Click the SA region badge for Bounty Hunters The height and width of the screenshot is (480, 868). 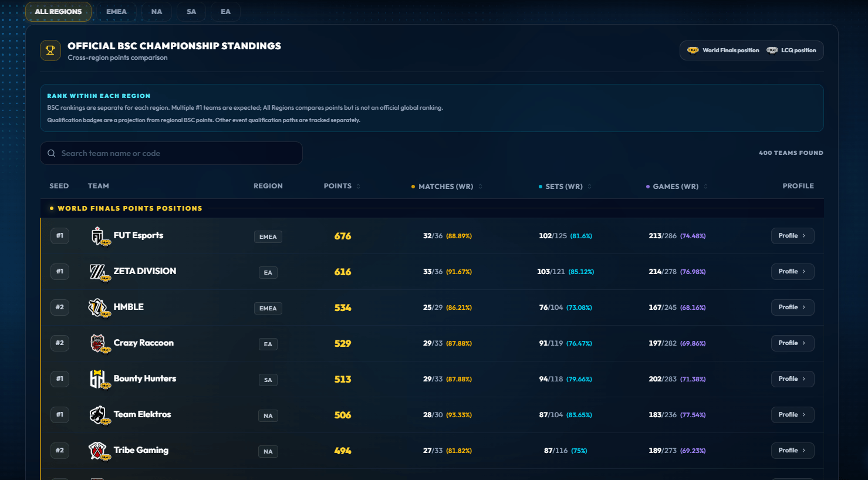(x=268, y=380)
